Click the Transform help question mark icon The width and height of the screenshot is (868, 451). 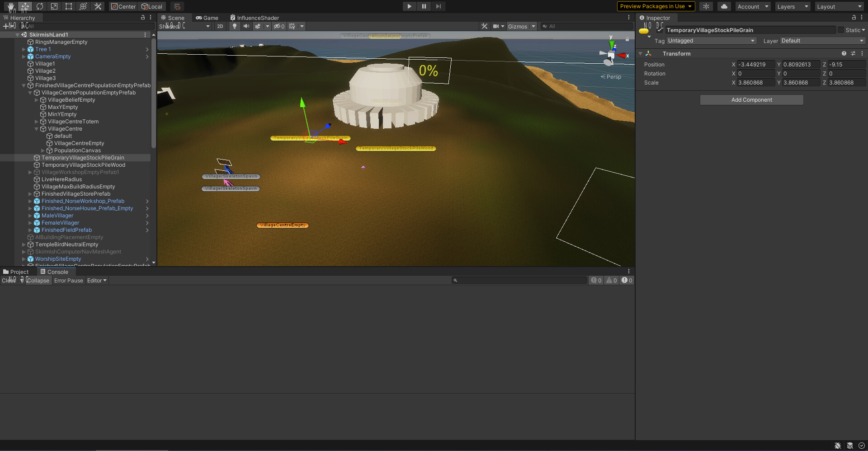tap(844, 53)
